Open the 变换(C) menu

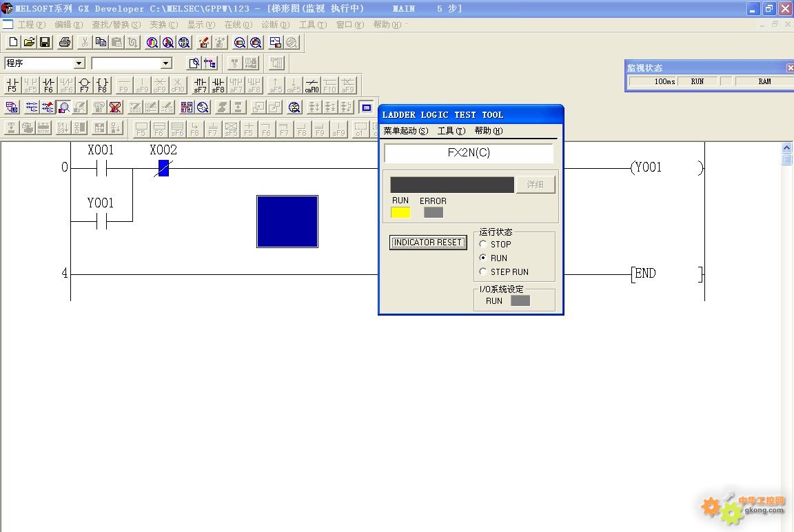(164, 24)
